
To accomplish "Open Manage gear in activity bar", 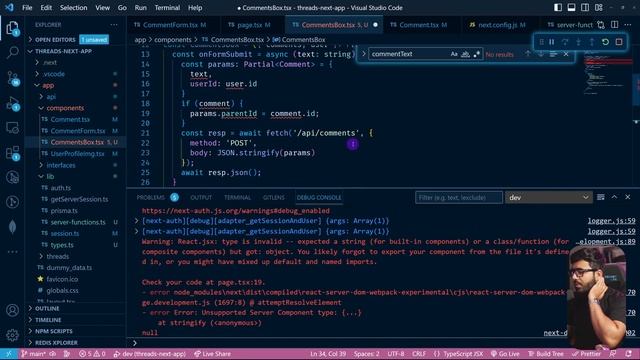I will (12, 335).
